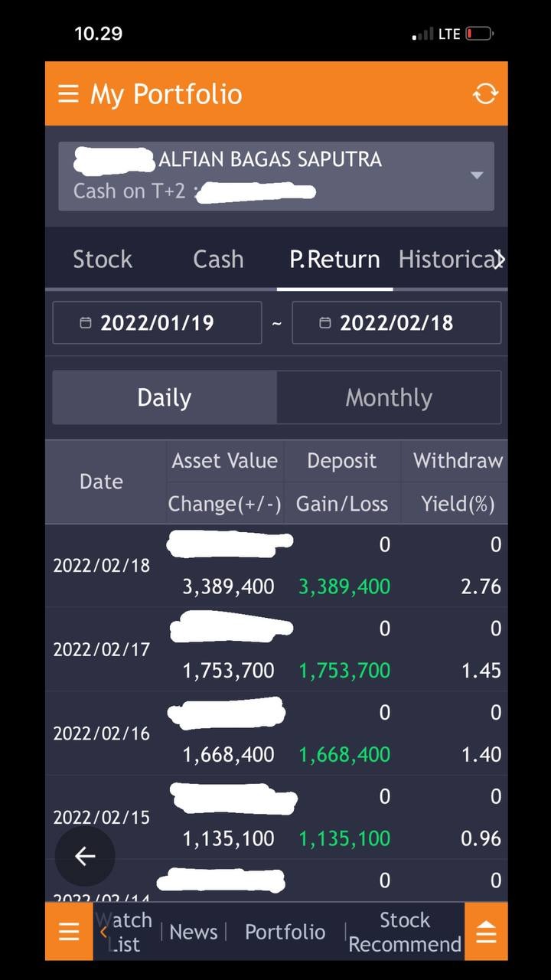Expand the account selector dropdown arrow
The height and width of the screenshot is (980, 551).
476,175
